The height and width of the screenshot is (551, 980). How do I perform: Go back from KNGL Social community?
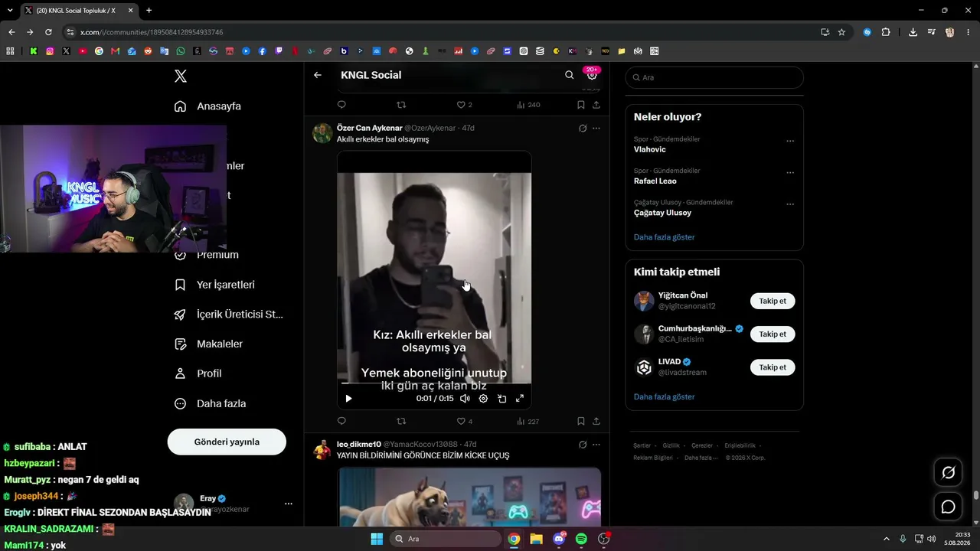click(318, 75)
